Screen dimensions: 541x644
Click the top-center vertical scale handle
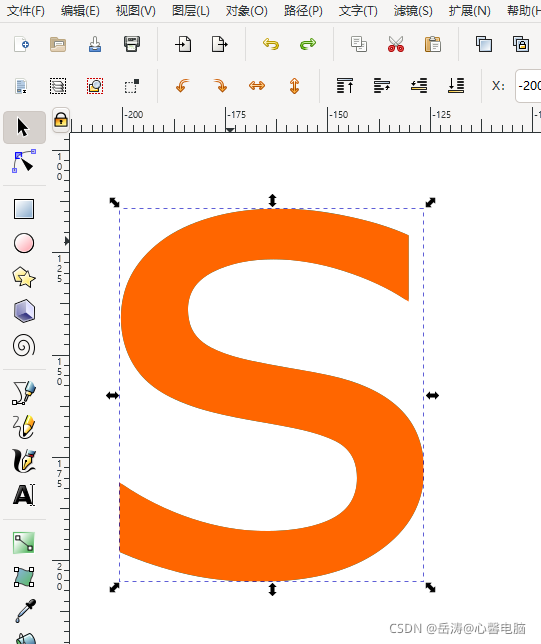(272, 200)
